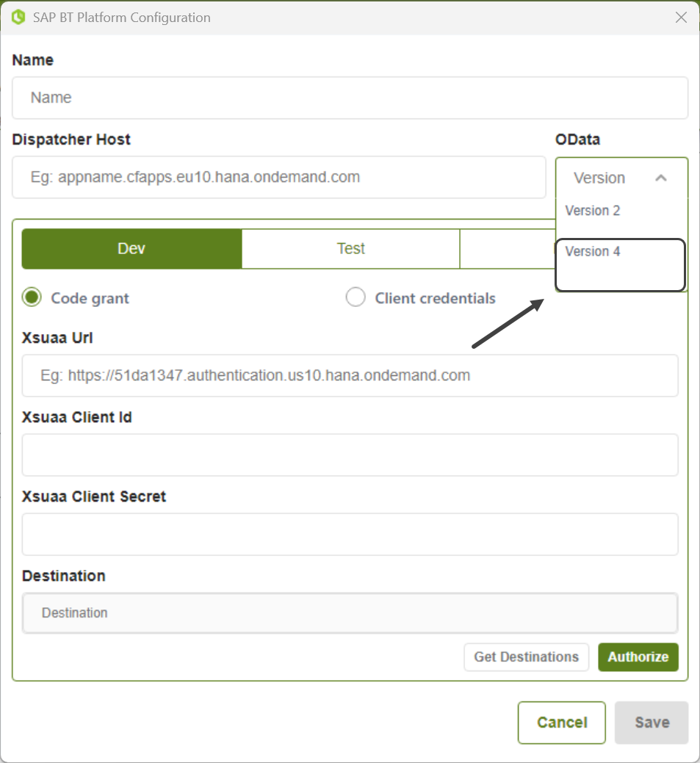The height and width of the screenshot is (763, 700).
Task: Click the Xsuaa Client Id field
Action: point(350,455)
